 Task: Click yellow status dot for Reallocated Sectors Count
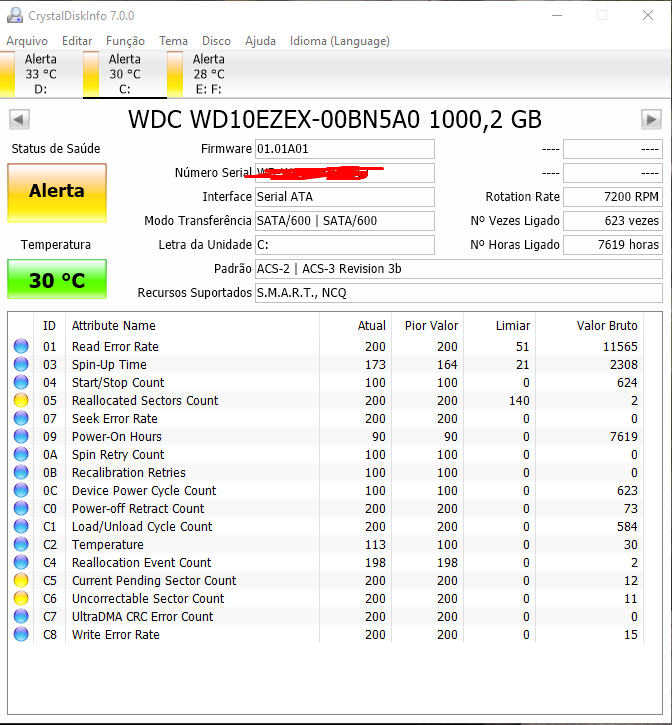21,400
